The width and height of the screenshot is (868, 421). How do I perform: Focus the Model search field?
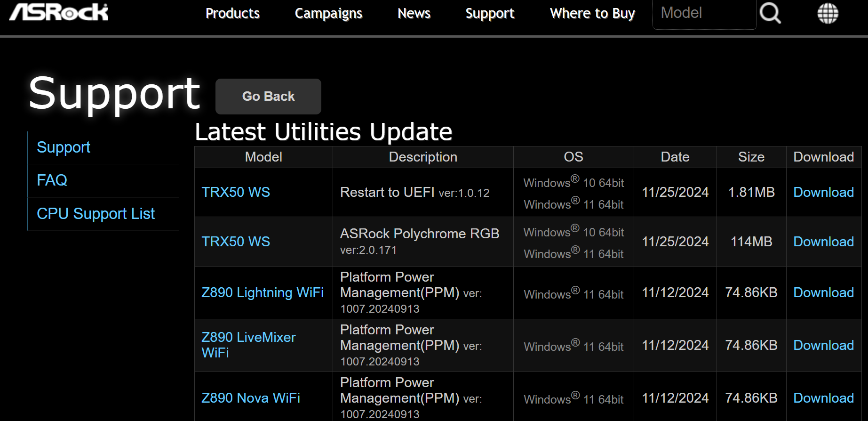click(704, 14)
